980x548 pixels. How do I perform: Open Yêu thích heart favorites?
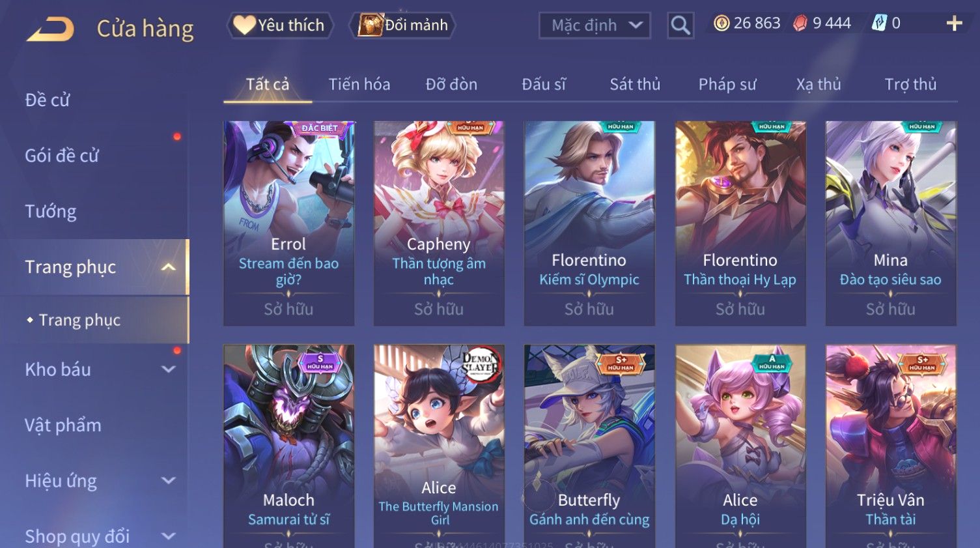coord(280,25)
